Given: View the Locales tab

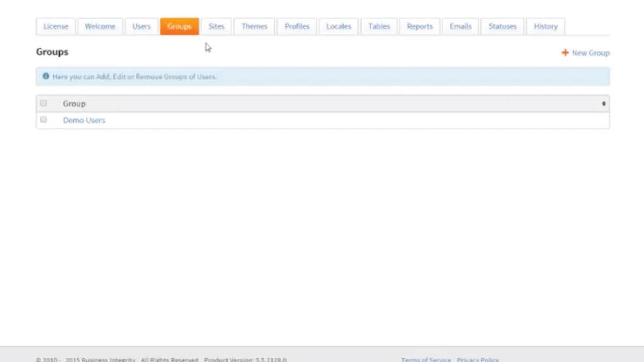Looking at the screenshot, I should [x=339, y=26].
